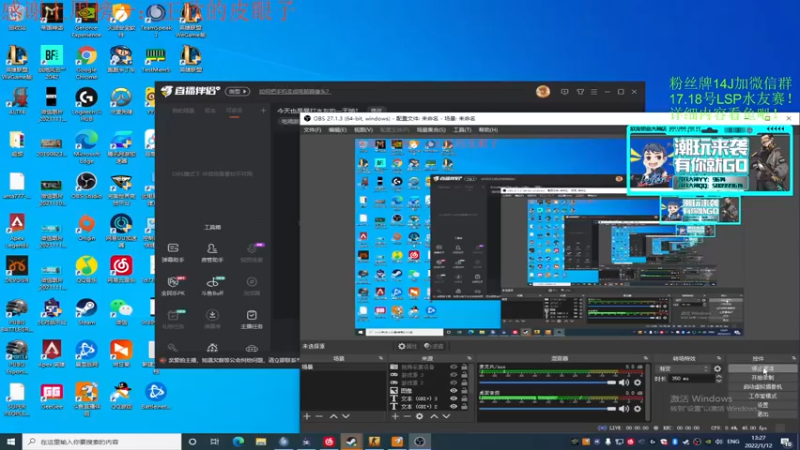
Task: Select the Google Chrome desktop icon
Action: [x=86, y=62]
